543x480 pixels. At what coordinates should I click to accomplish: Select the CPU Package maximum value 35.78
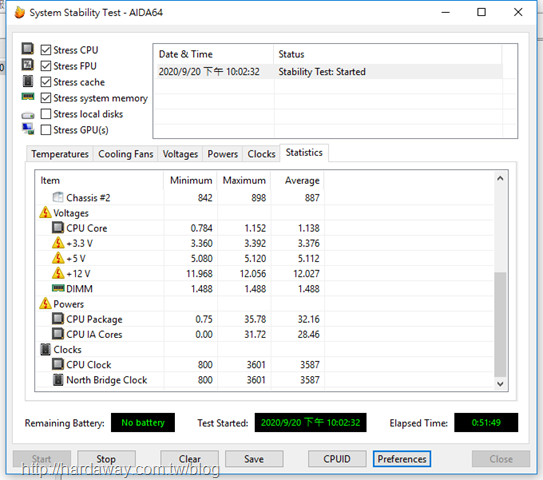point(255,319)
